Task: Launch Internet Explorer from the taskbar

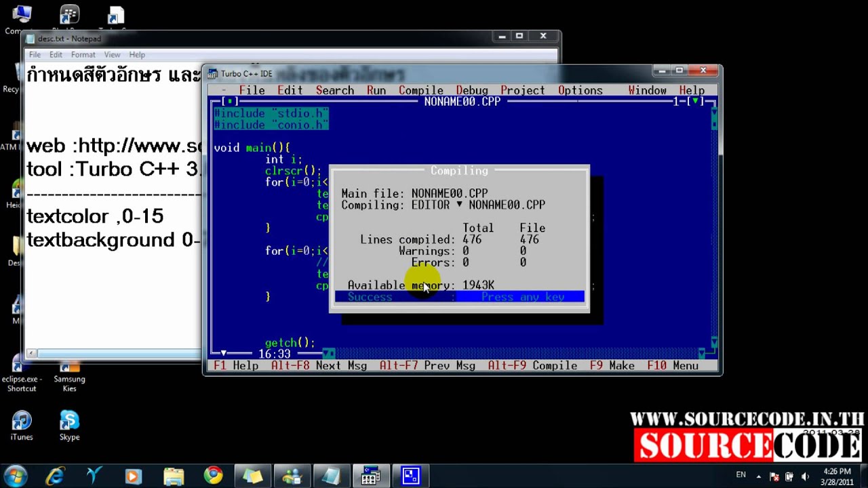Action: [54, 476]
